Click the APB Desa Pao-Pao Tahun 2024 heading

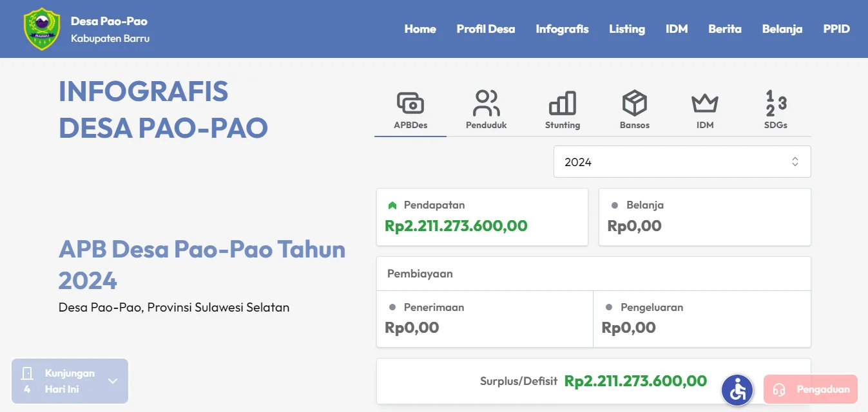pos(202,265)
